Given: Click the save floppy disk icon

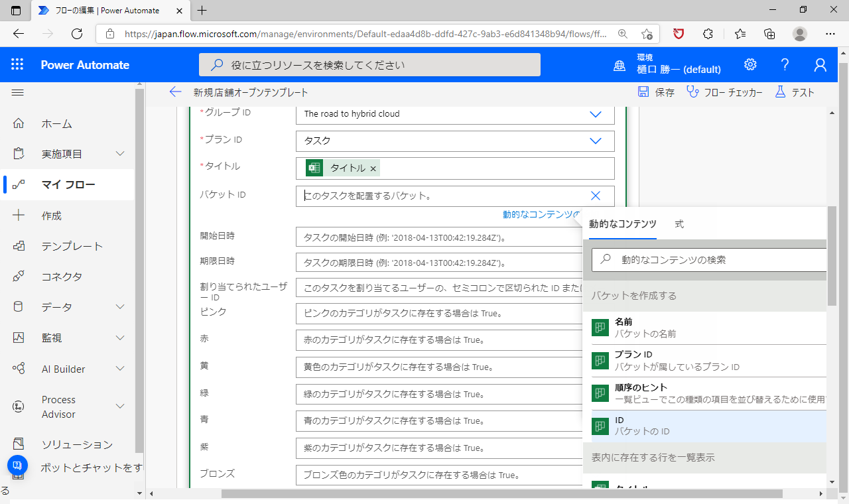Looking at the screenshot, I should [x=643, y=92].
